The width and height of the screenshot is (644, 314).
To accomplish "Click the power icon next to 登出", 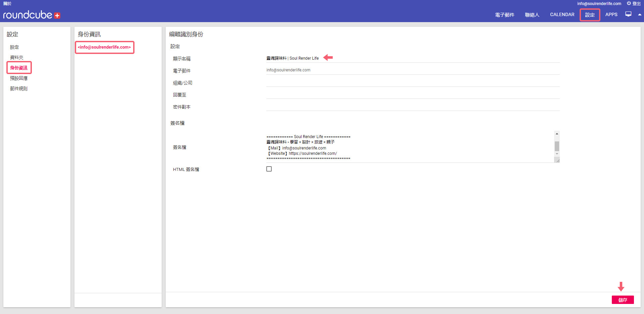I will (x=629, y=3).
